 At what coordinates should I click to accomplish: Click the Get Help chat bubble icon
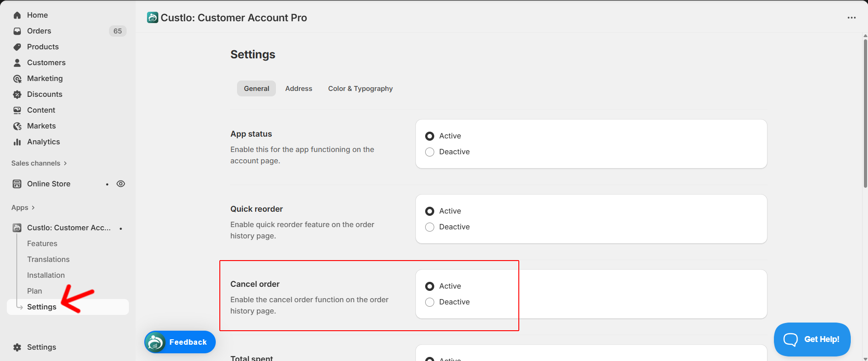[x=791, y=339]
